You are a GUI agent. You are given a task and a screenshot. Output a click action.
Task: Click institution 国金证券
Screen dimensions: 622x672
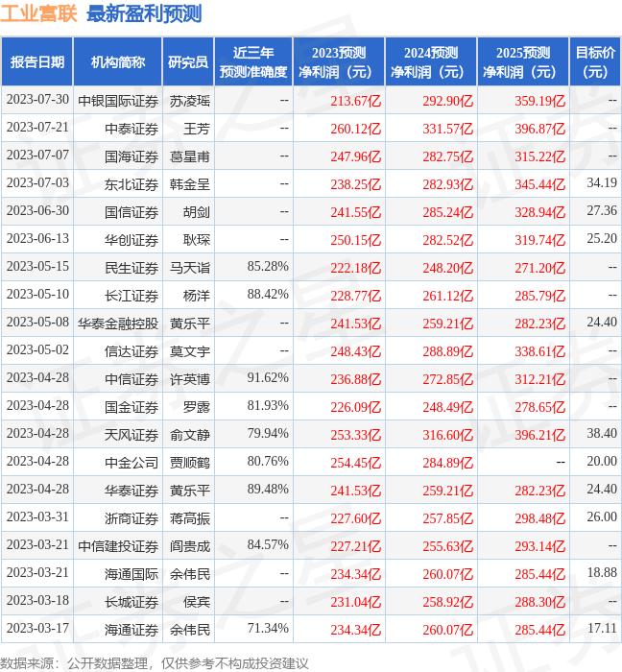click(x=132, y=408)
